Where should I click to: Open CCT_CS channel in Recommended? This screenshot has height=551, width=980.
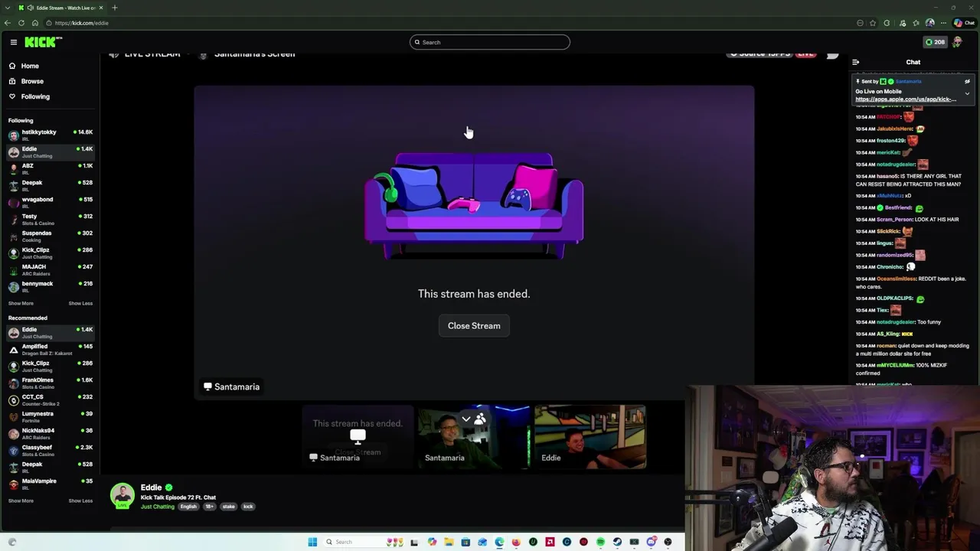tap(51, 400)
